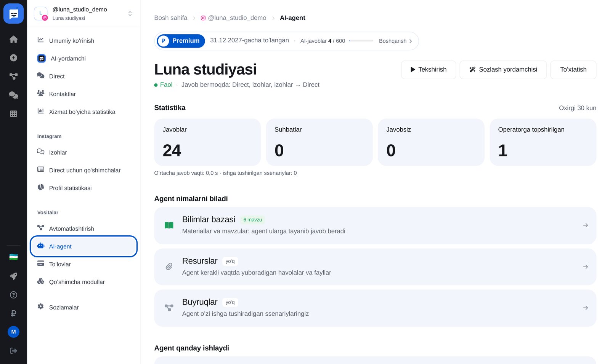This screenshot has height=364, width=610.
Task: Open the chats bubble icon in the rail
Action: (x=13, y=95)
